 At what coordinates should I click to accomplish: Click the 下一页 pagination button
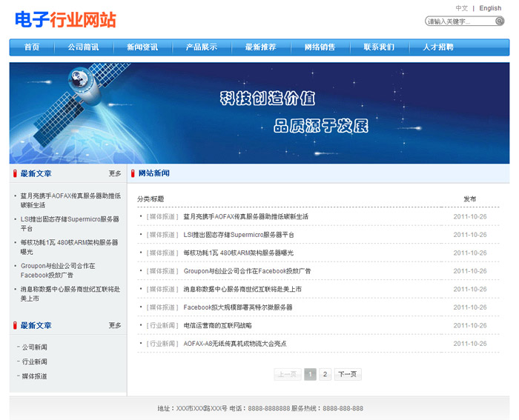point(348,375)
